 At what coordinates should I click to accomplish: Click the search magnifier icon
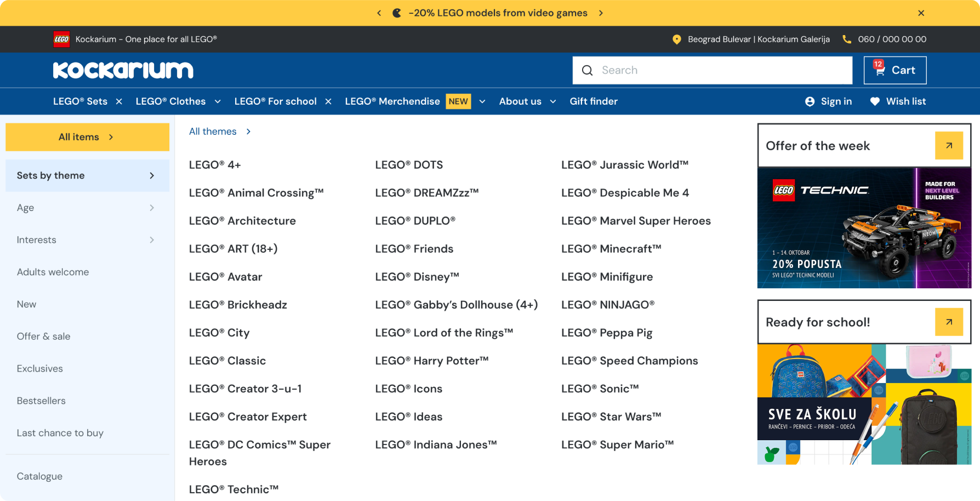point(587,71)
